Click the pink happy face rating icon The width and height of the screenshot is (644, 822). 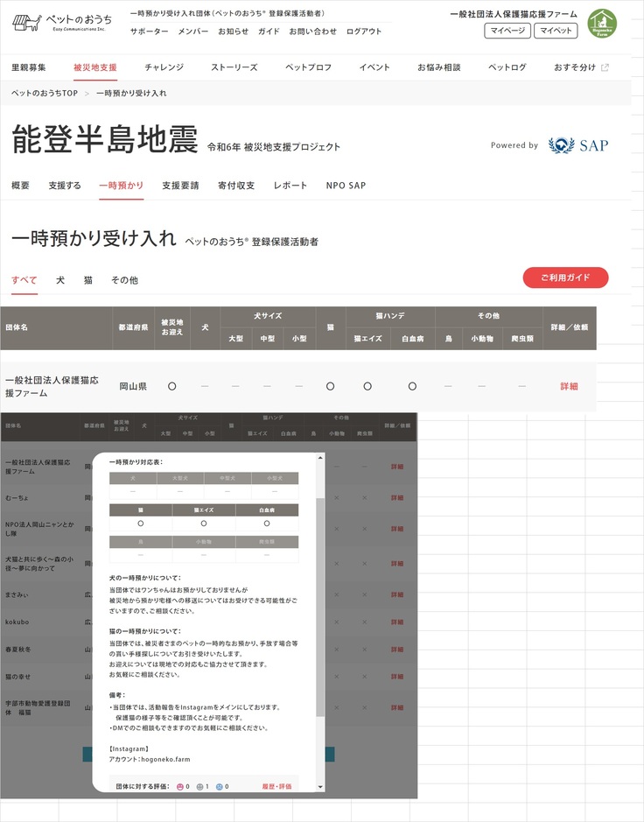coord(180,786)
